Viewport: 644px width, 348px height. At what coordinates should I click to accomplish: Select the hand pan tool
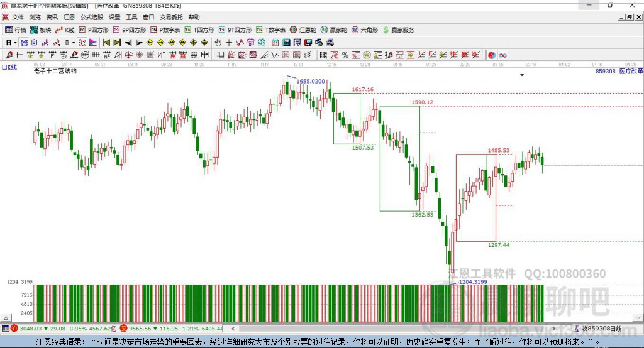[218, 43]
